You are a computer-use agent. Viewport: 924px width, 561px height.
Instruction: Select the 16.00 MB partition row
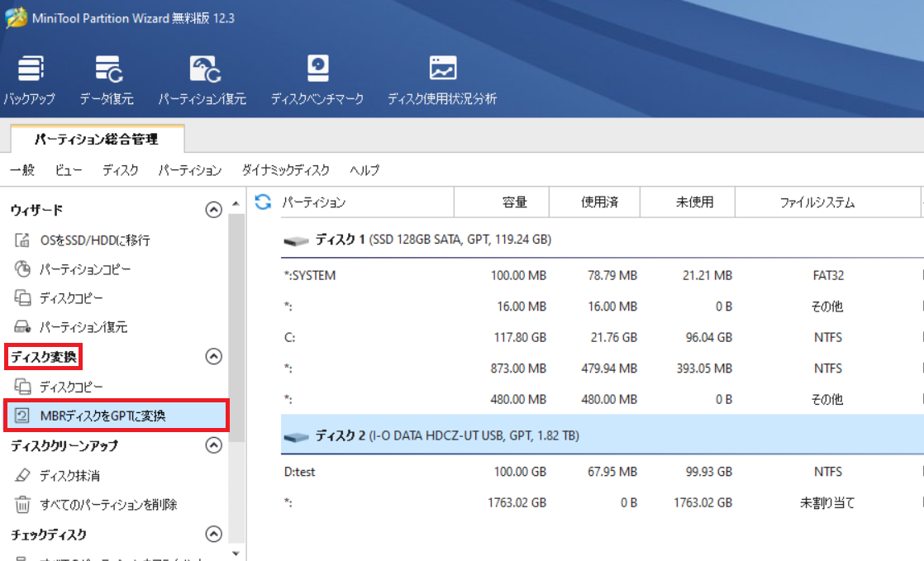pyautogui.click(x=603, y=307)
